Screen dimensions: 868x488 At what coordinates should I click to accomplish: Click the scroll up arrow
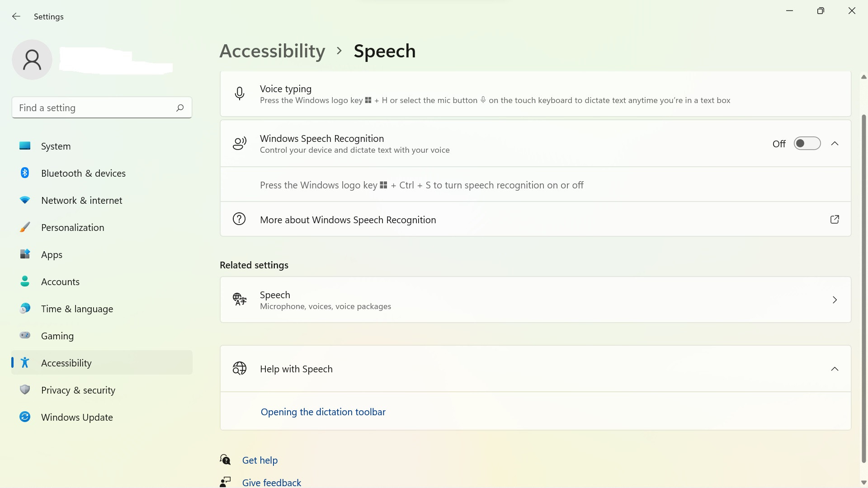[864, 77]
